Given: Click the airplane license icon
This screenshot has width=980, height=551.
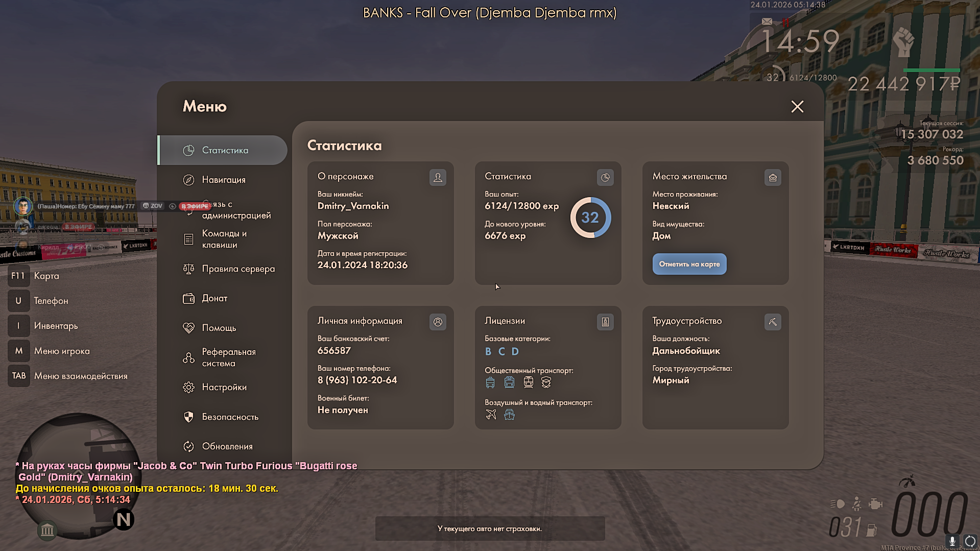Looking at the screenshot, I should pos(491,415).
